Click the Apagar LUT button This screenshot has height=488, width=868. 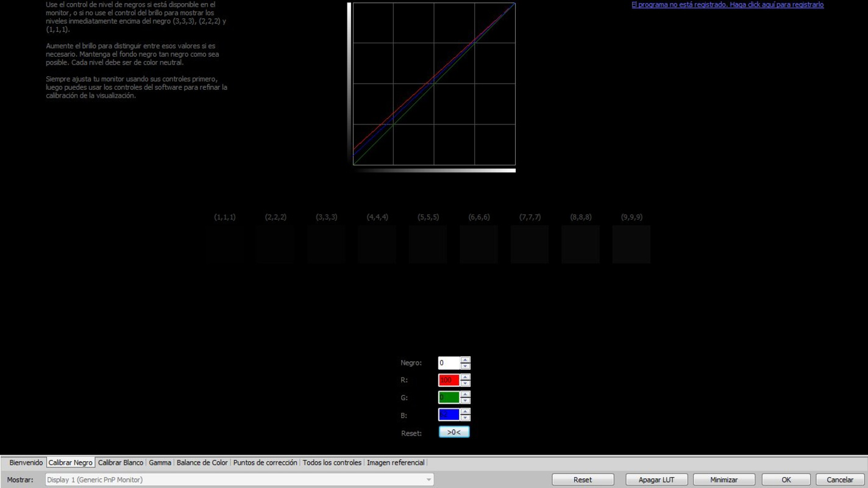[656, 479]
